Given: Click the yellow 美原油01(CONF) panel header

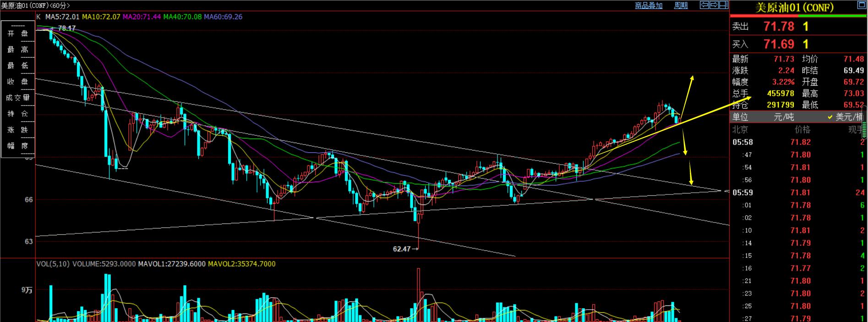Looking at the screenshot, I should coord(794,7).
